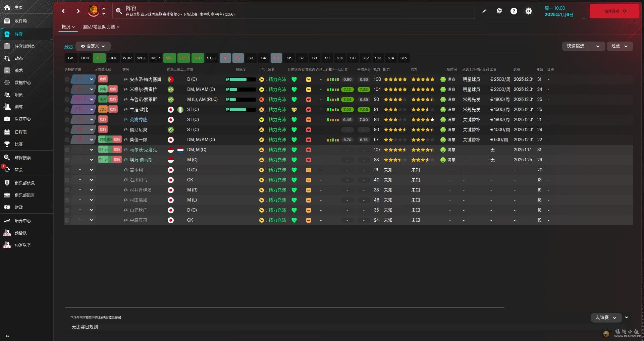Open the 职员 staff icon
Screen dimensions: 644x341
[7, 95]
